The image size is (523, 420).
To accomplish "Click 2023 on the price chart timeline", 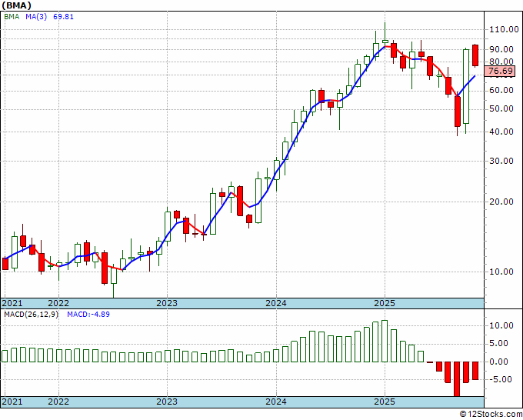I will 167,303.
